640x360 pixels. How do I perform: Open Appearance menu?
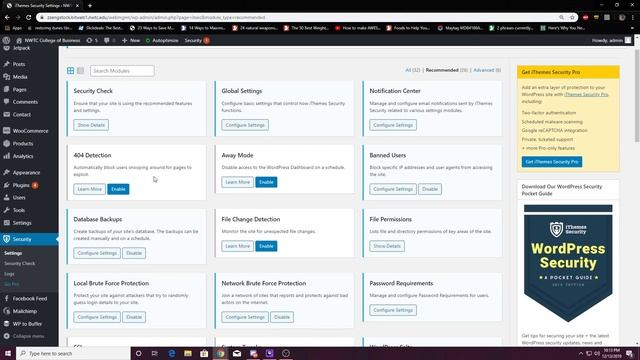pos(26,173)
